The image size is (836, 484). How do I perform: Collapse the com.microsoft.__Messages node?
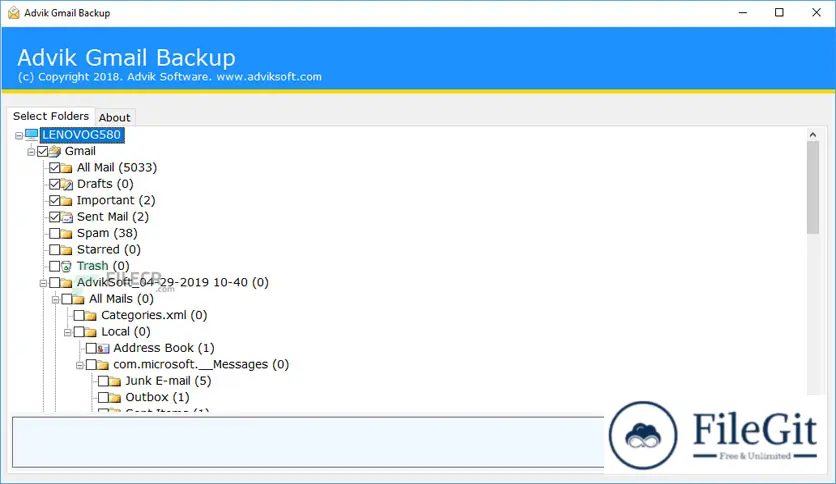coord(79,365)
